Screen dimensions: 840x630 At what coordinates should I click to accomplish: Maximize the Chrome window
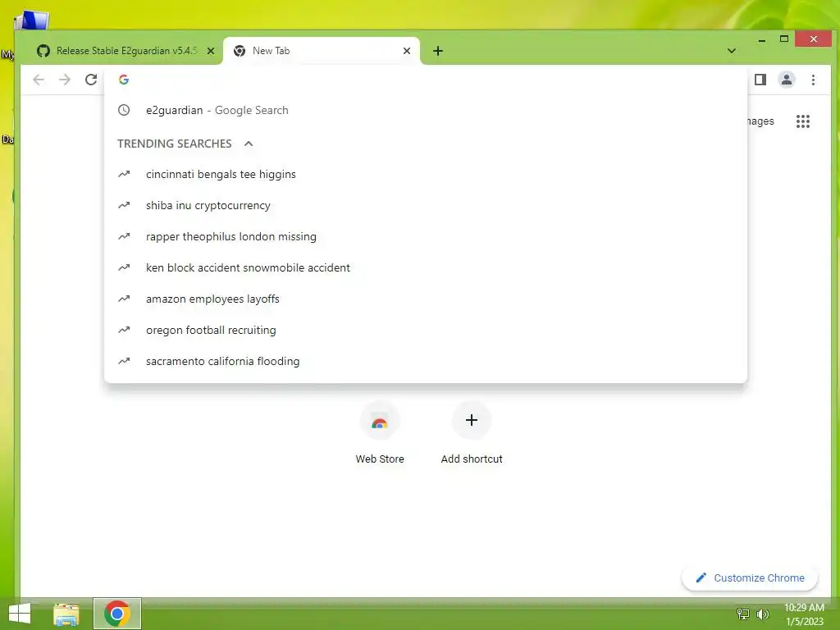[x=783, y=39]
